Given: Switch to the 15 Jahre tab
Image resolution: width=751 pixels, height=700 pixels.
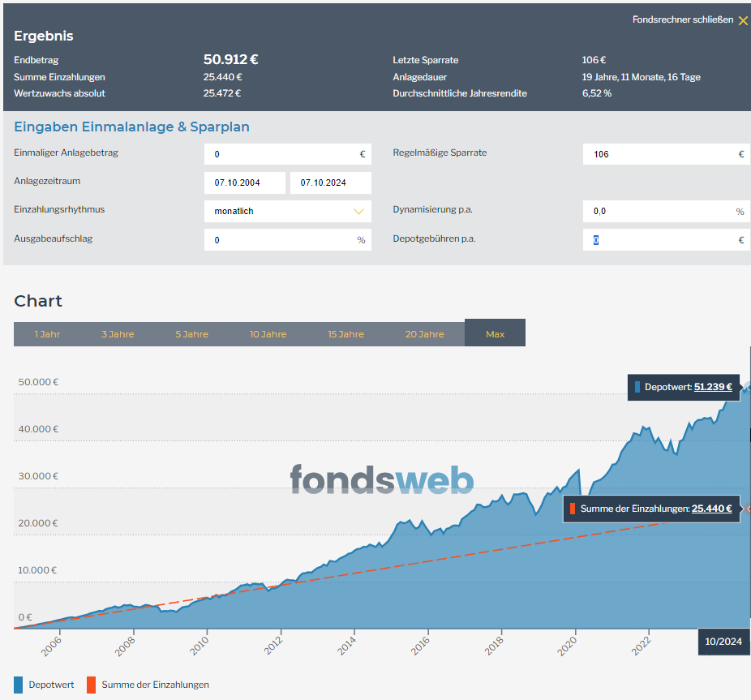Looking at the screenshot, I should [x=345, y=334].
